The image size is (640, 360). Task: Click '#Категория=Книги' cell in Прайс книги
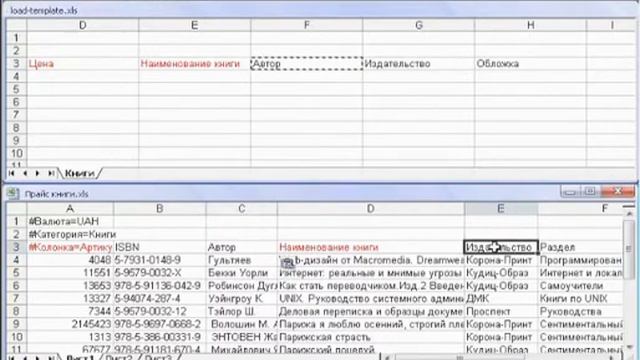click(x=70, y=234)
